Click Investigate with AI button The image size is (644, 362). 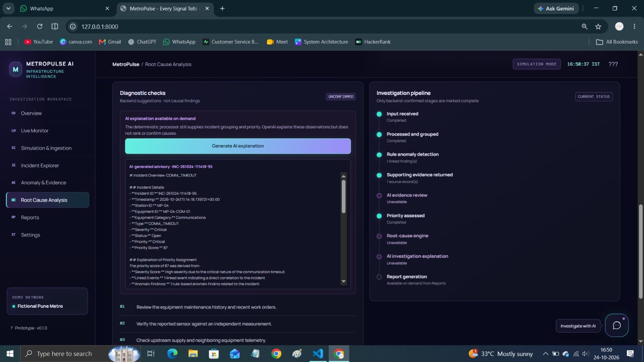pos(578,326)
